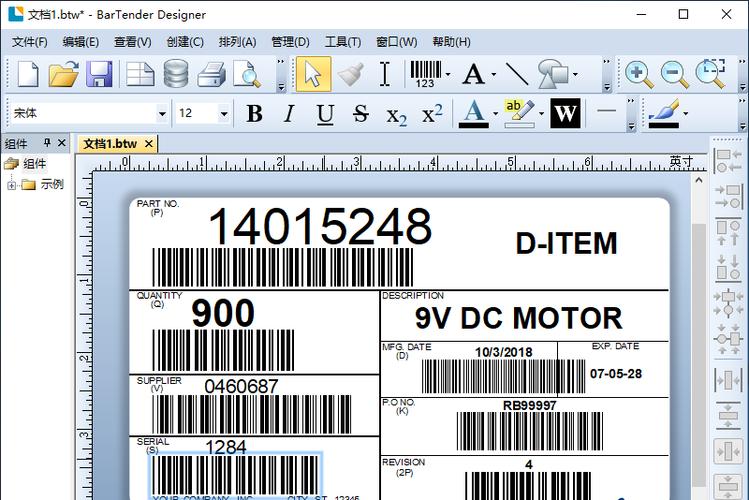Create a new document with blank page icon

pos(28,74)
